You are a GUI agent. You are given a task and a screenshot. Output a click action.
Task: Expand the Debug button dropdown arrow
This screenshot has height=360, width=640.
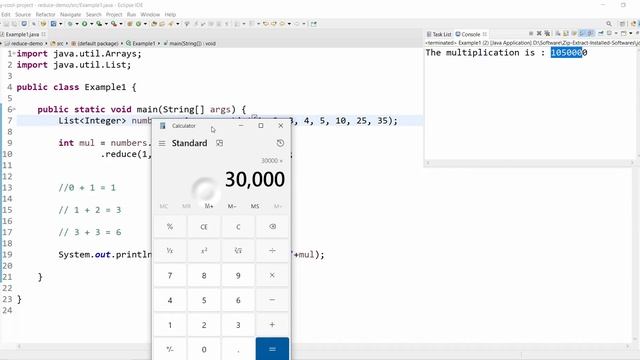pyautogui.click(x=77, y=24)
